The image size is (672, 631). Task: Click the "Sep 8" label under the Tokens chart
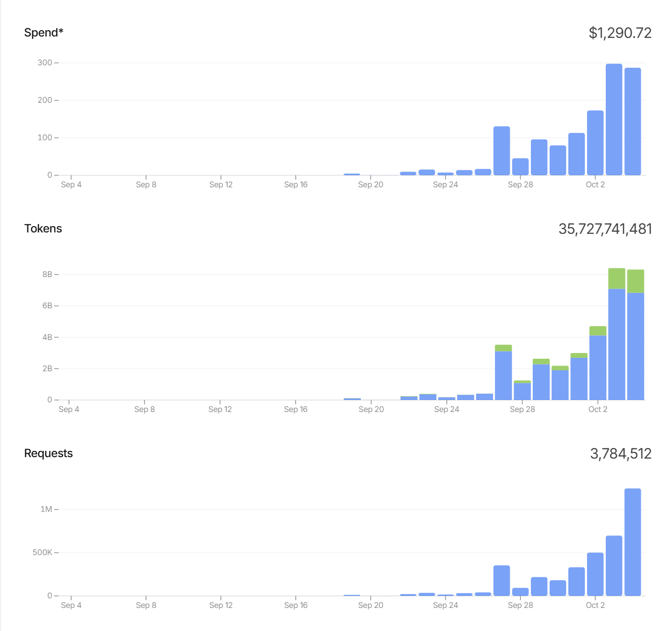point(144,410)
